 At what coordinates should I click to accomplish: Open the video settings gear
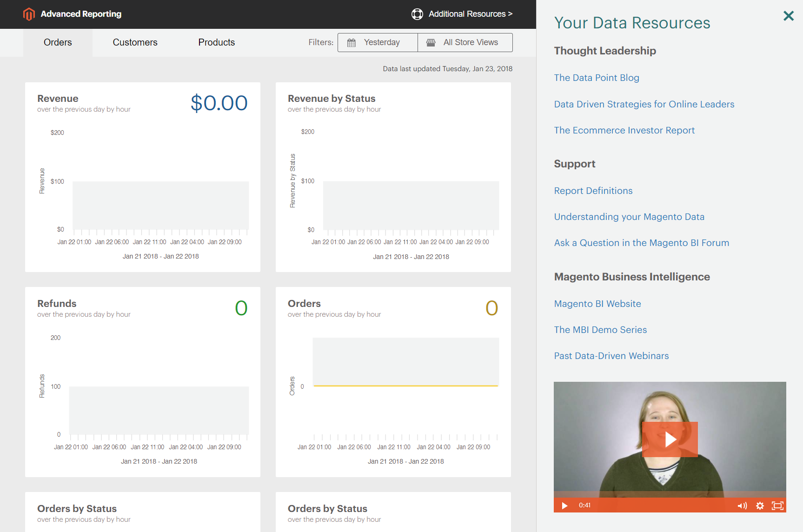pyautogui.click(x=760, y=505)
